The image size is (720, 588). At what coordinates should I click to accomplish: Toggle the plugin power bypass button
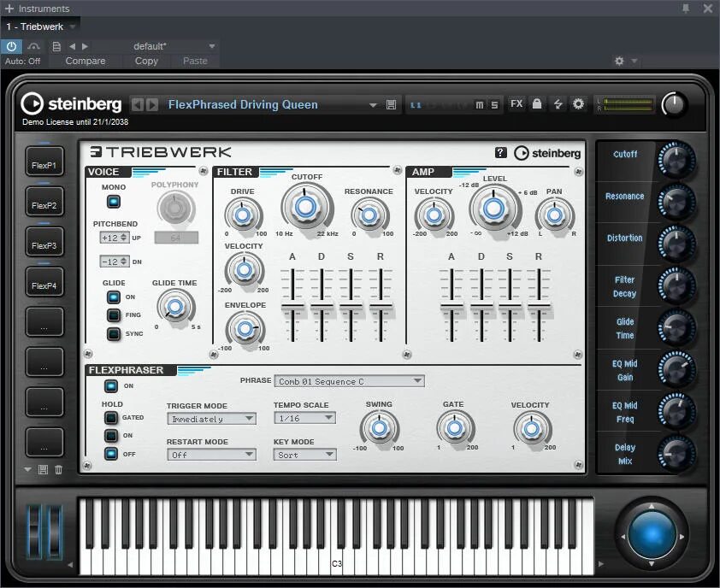[x=11, y=46]
